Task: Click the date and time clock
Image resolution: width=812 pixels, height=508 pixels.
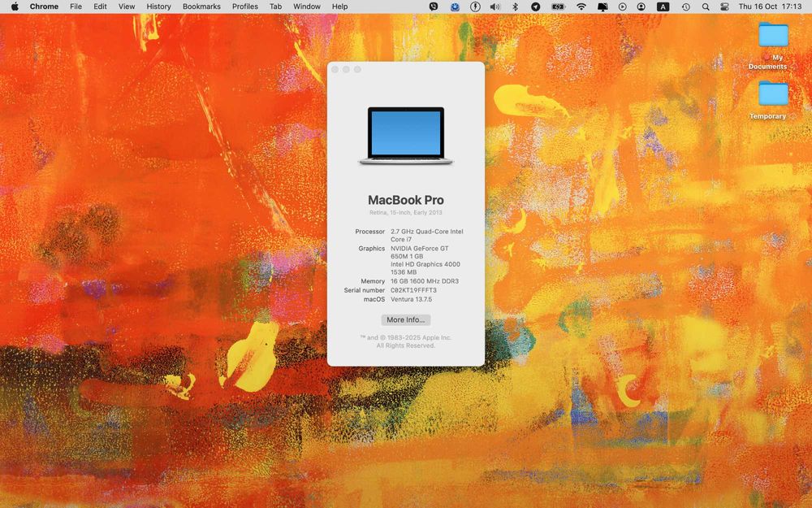Action: click(x=770, y=7)
